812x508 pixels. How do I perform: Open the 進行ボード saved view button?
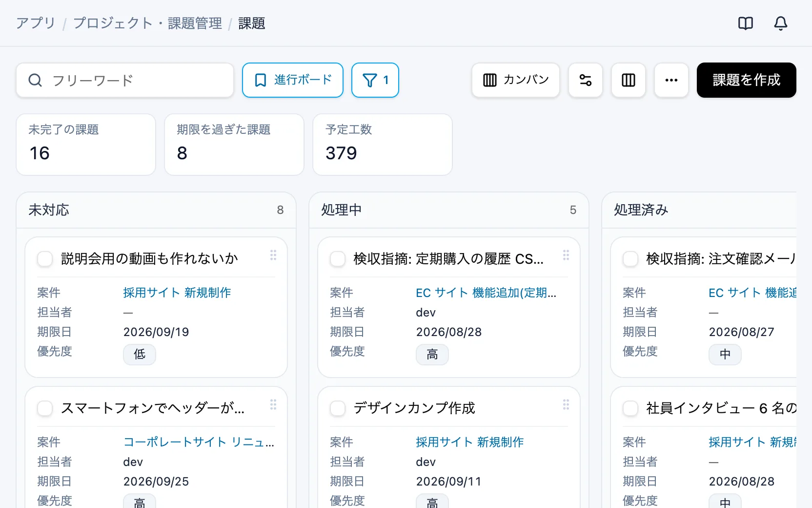click(293, 80)
